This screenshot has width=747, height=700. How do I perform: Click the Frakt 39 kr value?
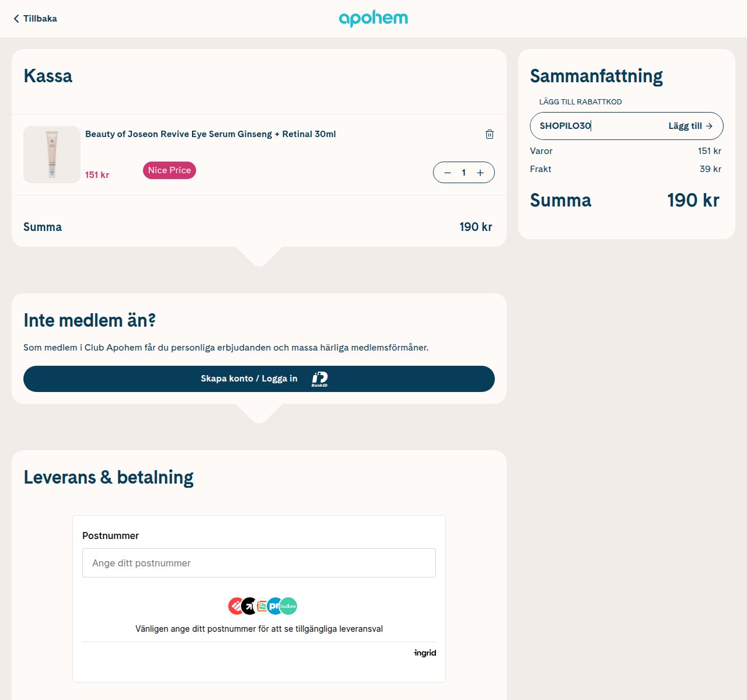(x=710, y=169)
